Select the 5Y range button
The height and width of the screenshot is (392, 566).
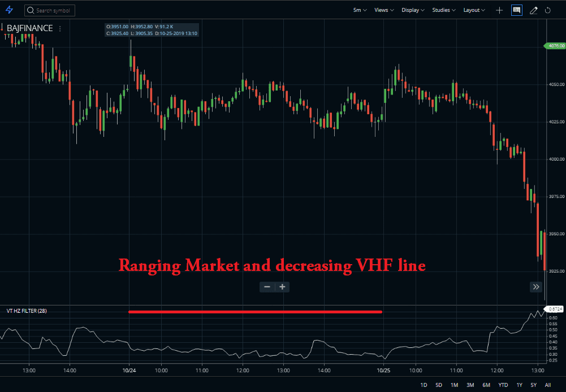(534, 385)
